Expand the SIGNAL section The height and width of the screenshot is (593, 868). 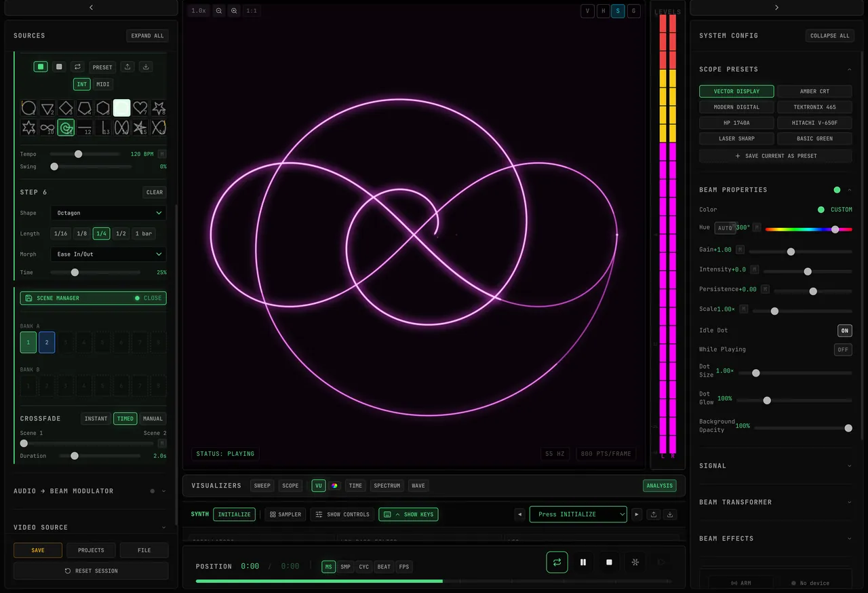coord(776,465)
